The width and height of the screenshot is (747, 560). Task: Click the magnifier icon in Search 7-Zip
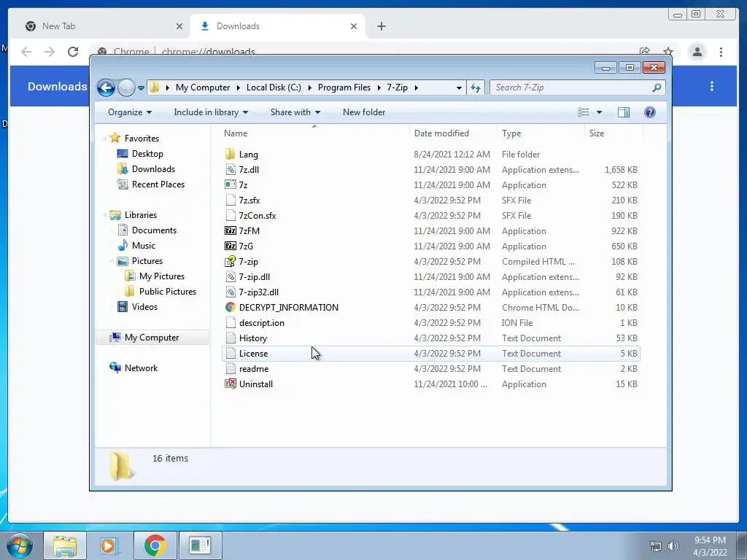point(657,87)
